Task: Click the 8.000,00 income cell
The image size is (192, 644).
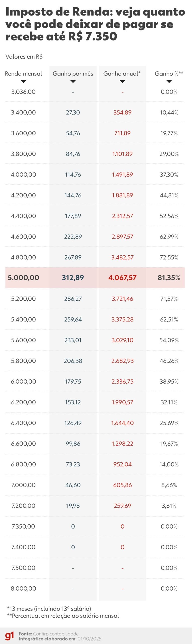Action: point(23,588)
